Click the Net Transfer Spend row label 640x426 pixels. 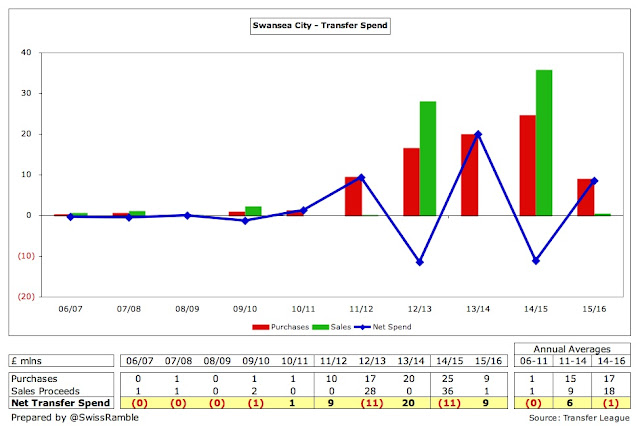(x=60, y=403)
